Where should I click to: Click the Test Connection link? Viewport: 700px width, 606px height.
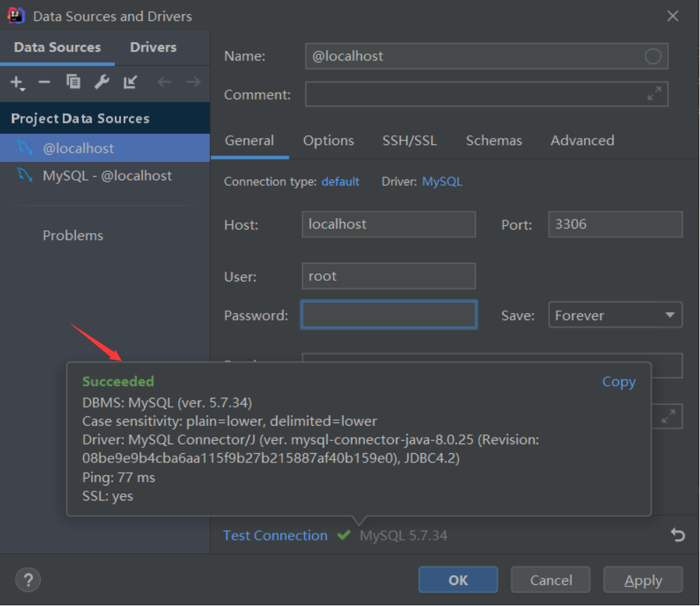[275, 535]
